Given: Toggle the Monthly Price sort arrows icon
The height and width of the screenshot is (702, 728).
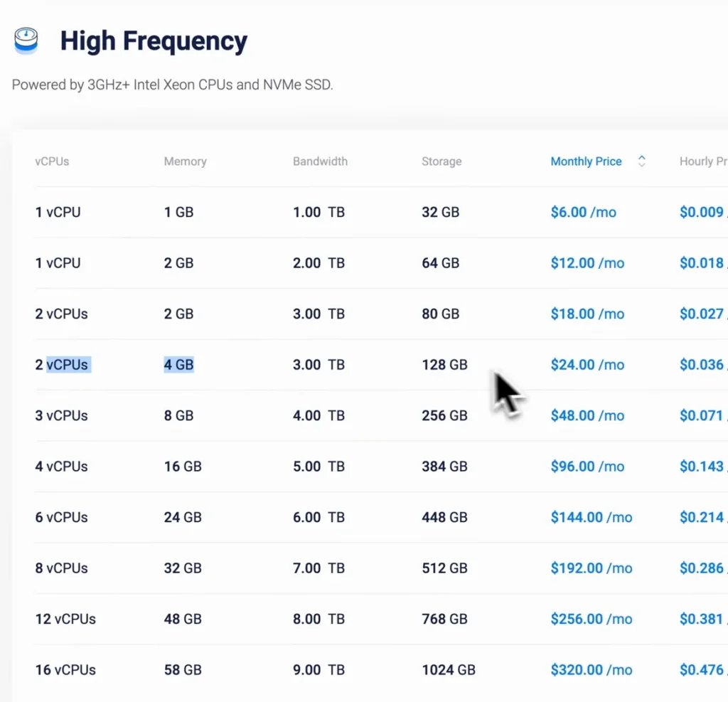Looking at the screenshot, I should 642,161.
